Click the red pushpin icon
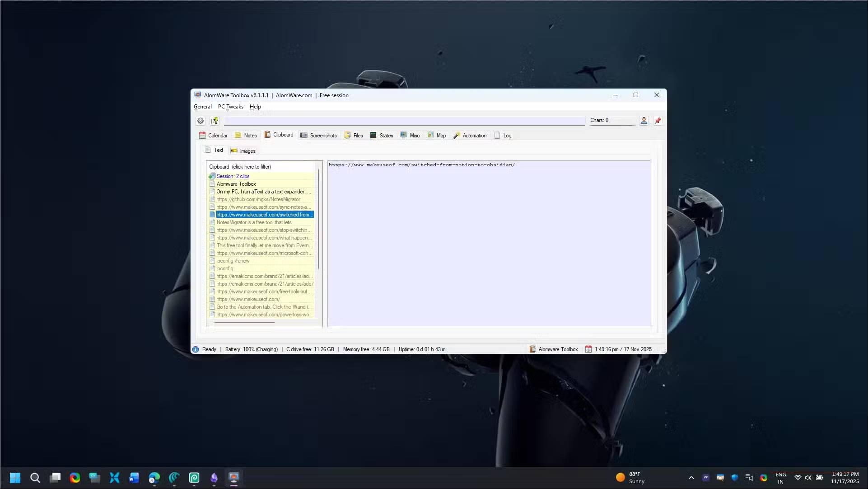The width and height of the screenshot is (868, 489). tap(658, 121)
